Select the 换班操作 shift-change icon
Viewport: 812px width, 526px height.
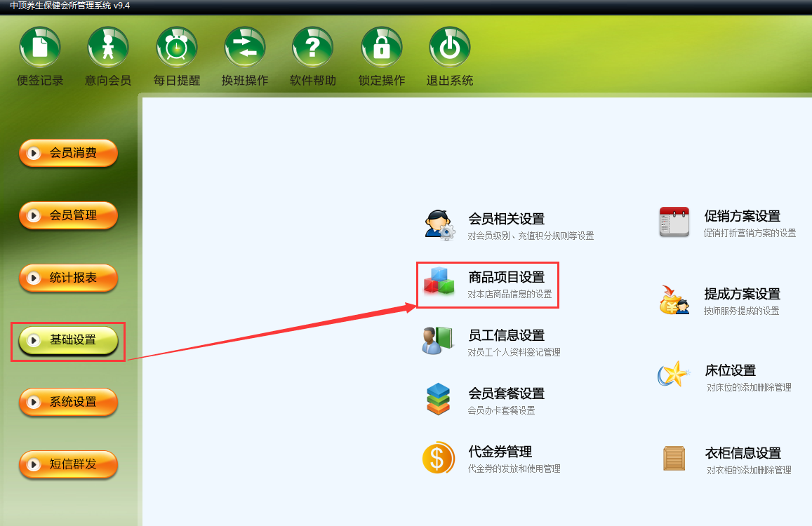tap(245, 47)
